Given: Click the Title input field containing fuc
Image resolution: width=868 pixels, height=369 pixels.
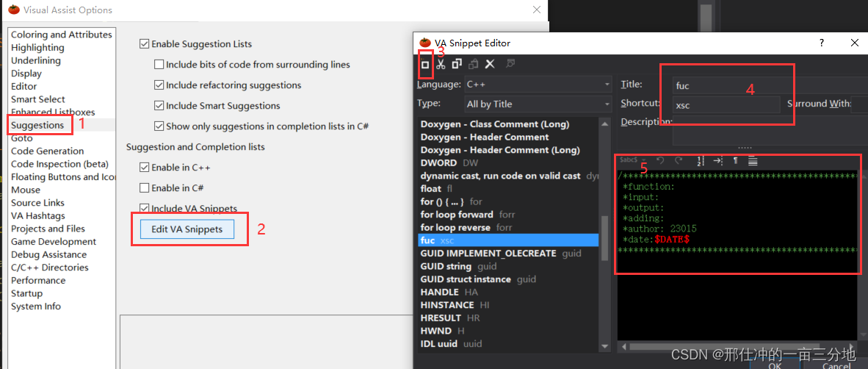Looking at the screenshot, I should (770, 86).
